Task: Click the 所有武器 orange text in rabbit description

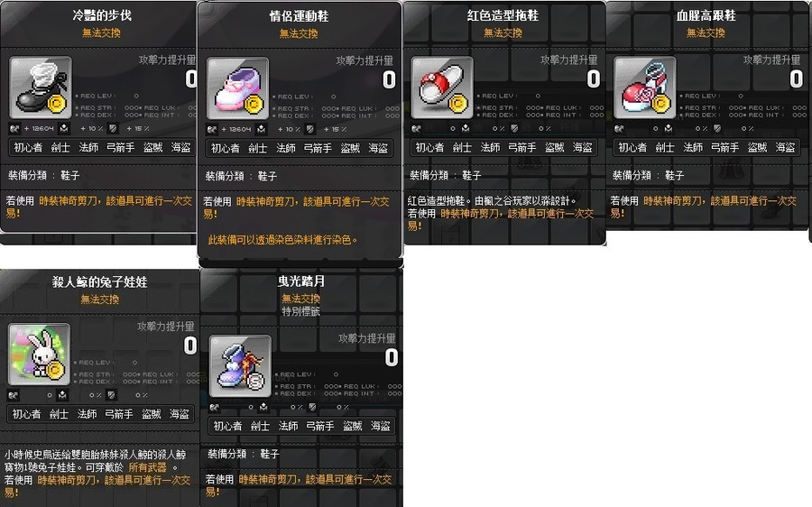Action: pyautogui.click(x=148, y=467)
